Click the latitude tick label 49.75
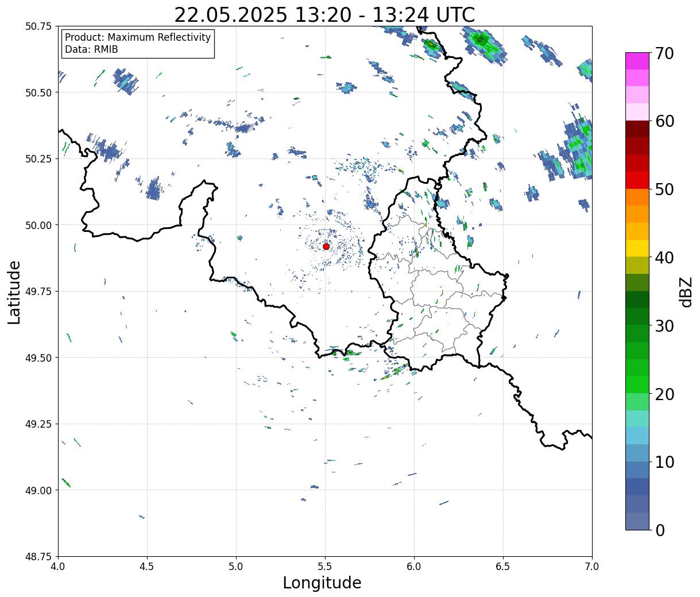This screenshot has height=597, width=700. (x=38, y=292)
